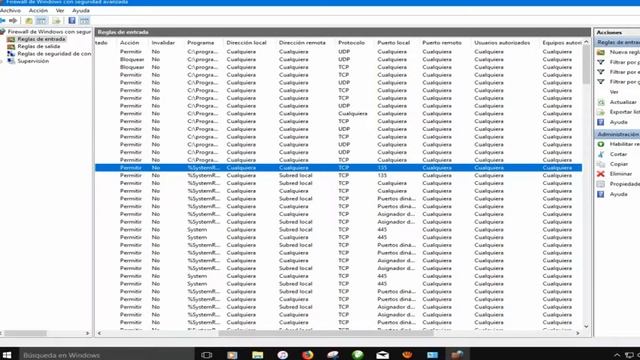Viewport: 640px width, 360px height.
Task: Click the Actualizar refresh icon
Action: [601, 102]
